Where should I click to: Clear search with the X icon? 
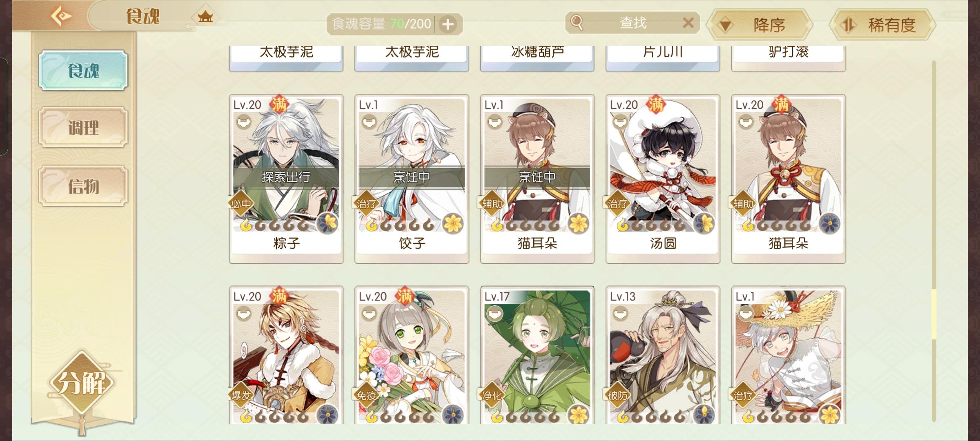(688, 23)
